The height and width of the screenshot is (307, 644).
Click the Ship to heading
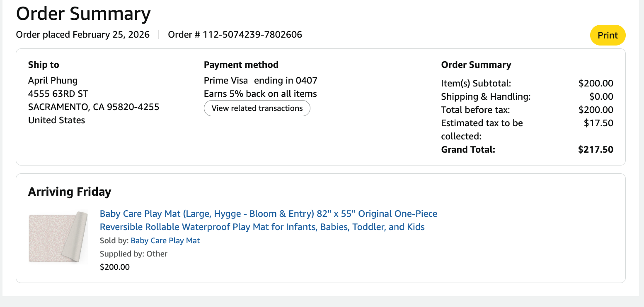[x=44, y=65]
